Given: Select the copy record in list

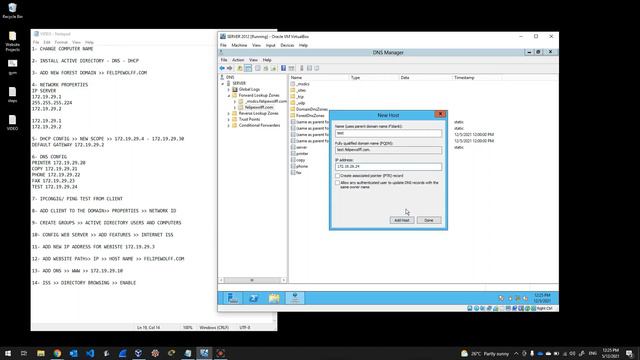Looking at the screenshot, I should 301,160.
